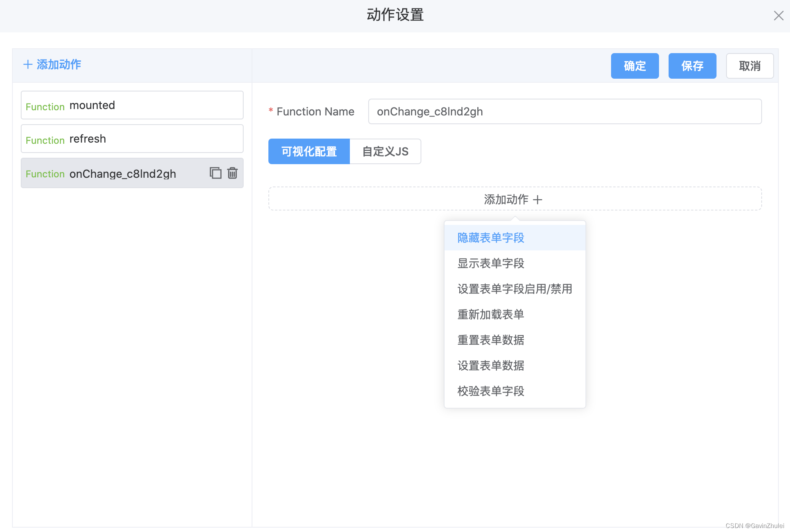Click the 保存 button

tap(692, 66)
